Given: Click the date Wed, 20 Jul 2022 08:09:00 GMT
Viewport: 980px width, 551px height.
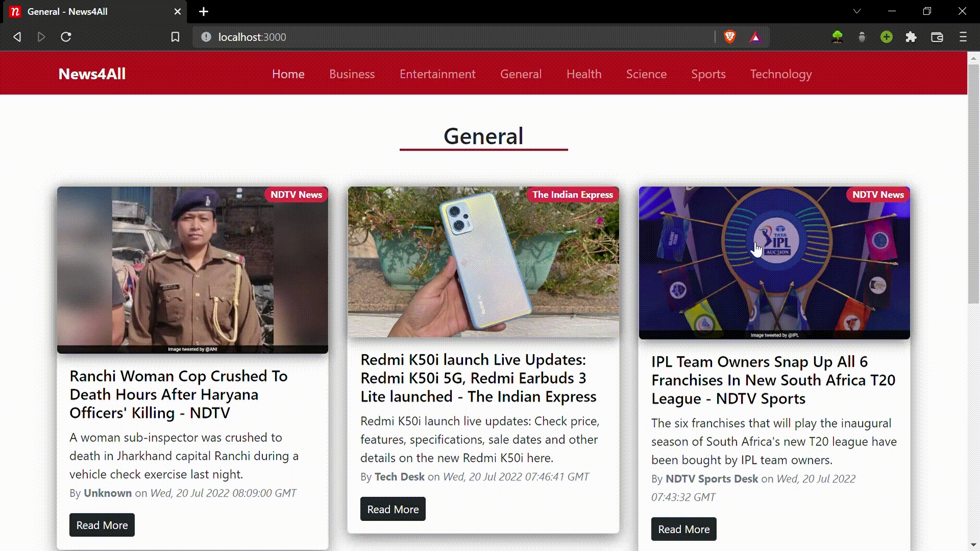Looking at the screenshot, I should point(223,493).
